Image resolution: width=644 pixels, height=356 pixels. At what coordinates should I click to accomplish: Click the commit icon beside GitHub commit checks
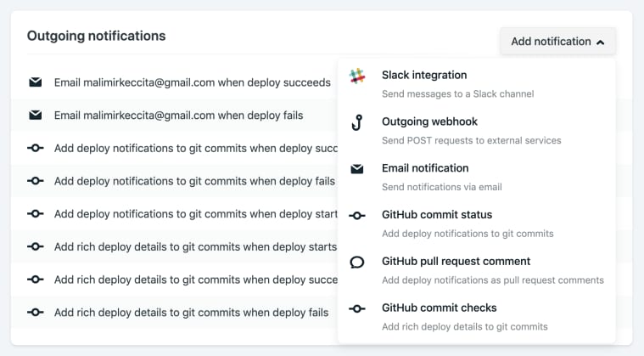click(x=357, y=308)
